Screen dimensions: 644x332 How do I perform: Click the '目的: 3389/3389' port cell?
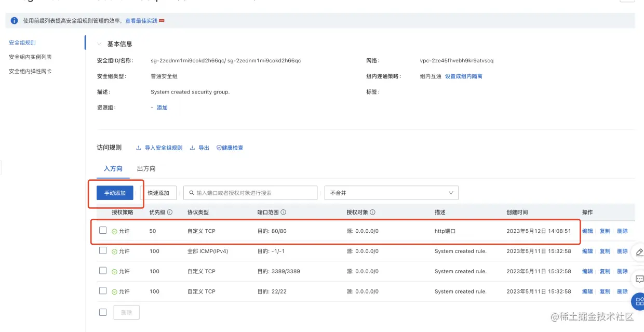[x=279, y=272]
